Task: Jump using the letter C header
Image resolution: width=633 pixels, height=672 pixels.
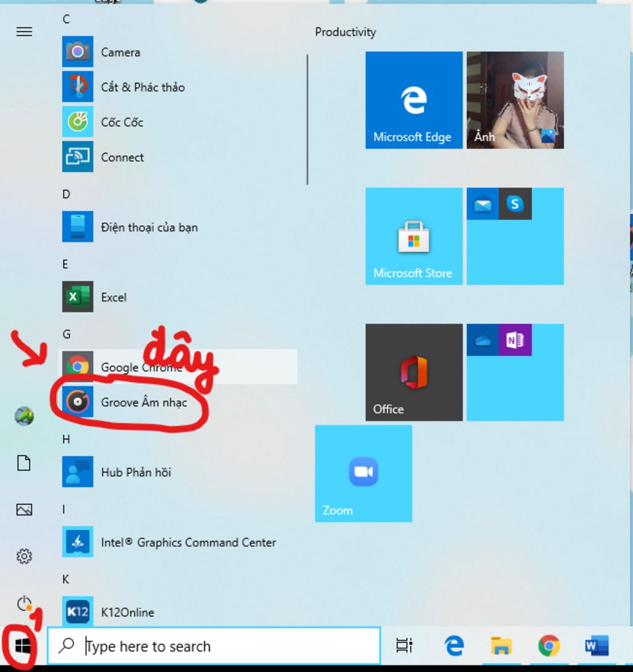Action: pos(66,19)
